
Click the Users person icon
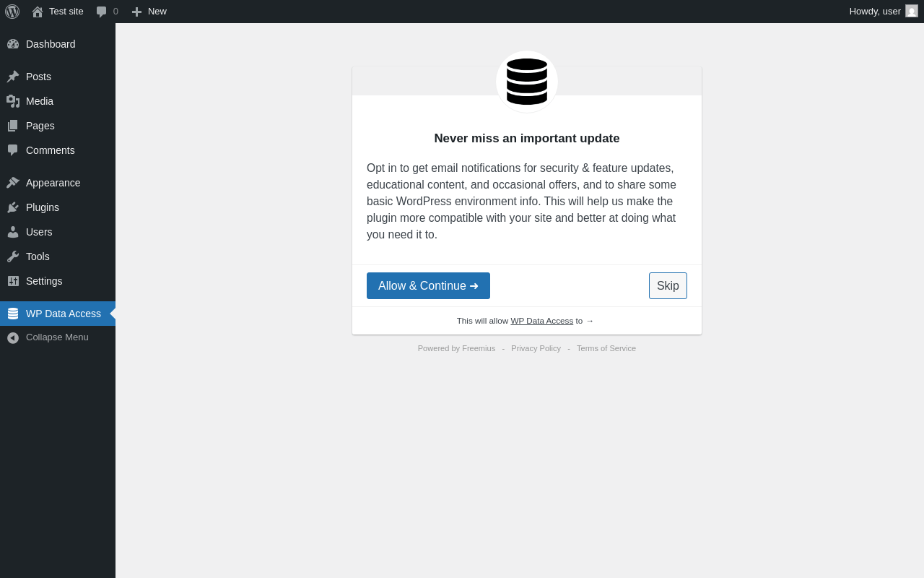point(13,232)
